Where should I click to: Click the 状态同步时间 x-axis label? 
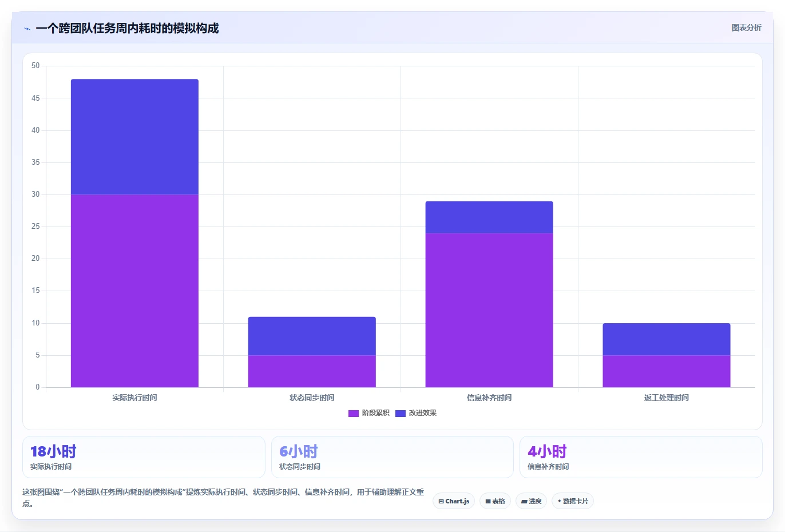312,398
